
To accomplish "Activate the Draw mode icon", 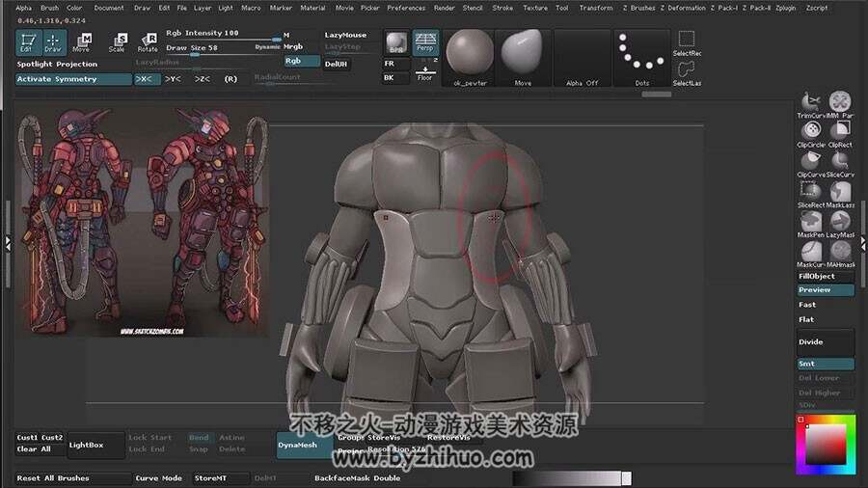I will pyautogui.click(x=53, y=42).
